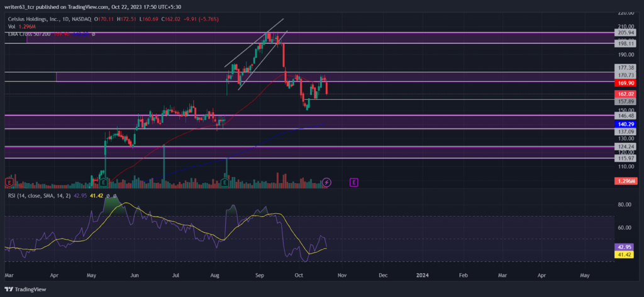The width and height of the screenshot is (644, 297).
Task: Click the EMA Cross 50/200 indicator label
Action: [29, 34]
